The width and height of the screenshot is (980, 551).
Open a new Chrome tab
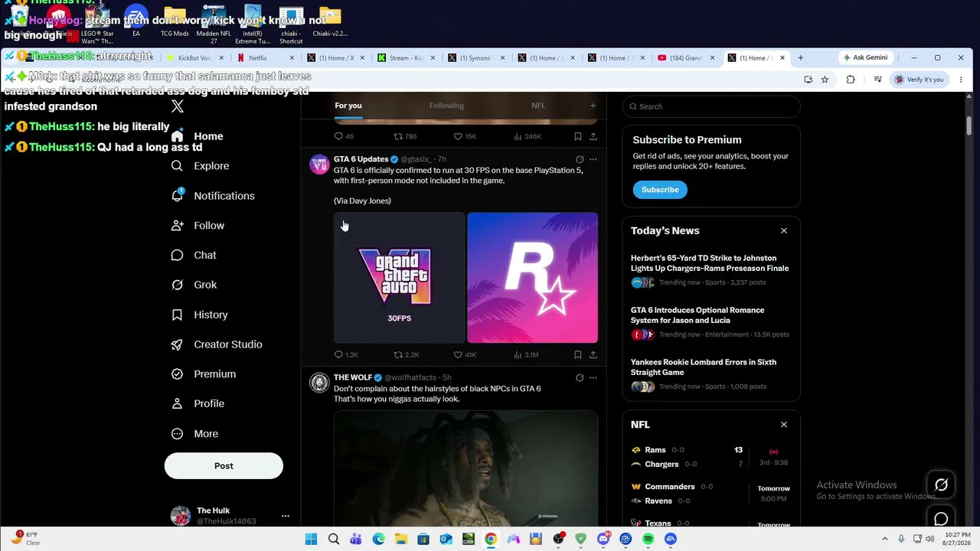click(x=801, y=58)
